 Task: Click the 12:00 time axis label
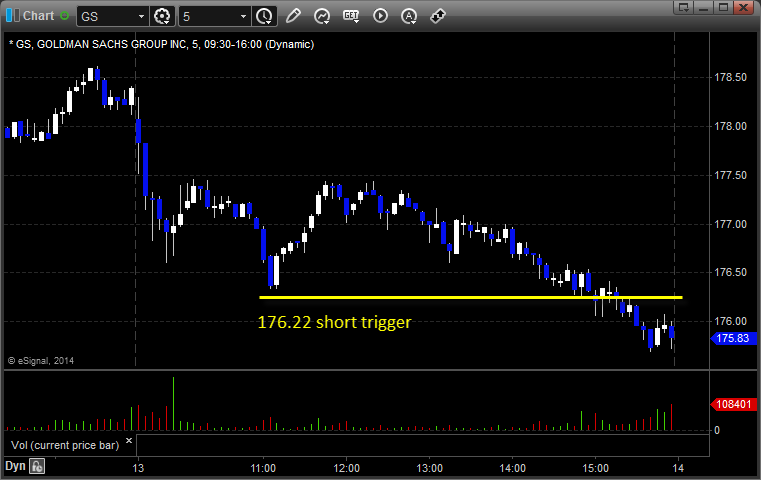(x=347, y=468)
